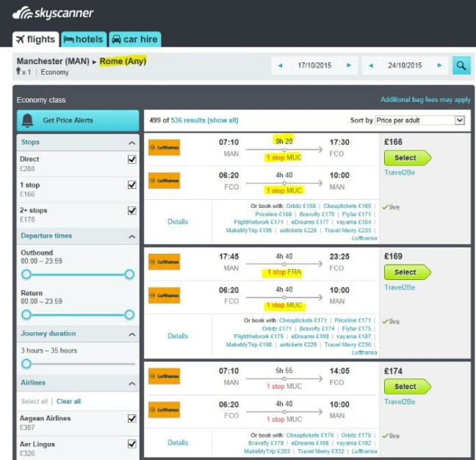Click Select all airlines link
The width and height of the screenshot is (476, 460).
(35, 401)
